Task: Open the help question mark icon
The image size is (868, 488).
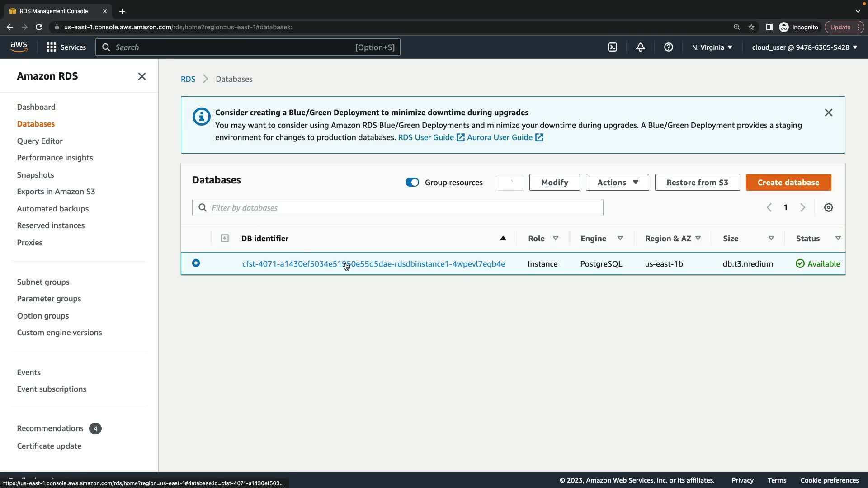Action: (x=669, y=47)
